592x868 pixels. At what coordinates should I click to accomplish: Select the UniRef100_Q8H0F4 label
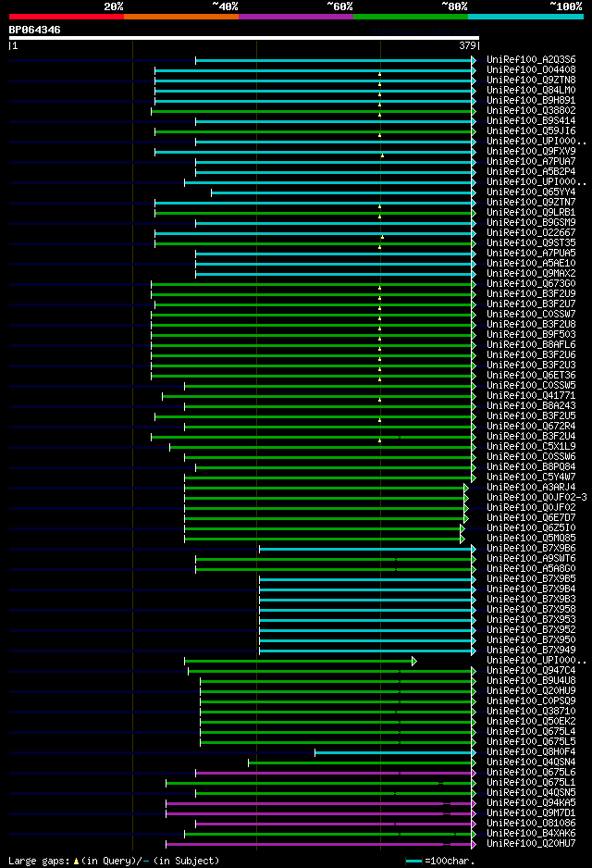pyautogui.click(x=531, y=752)
